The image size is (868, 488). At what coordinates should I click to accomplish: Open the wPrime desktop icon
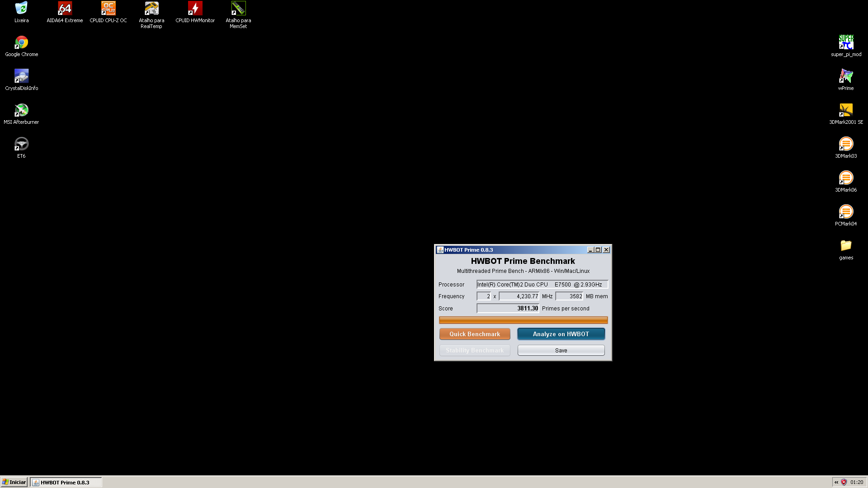(846, 76)
